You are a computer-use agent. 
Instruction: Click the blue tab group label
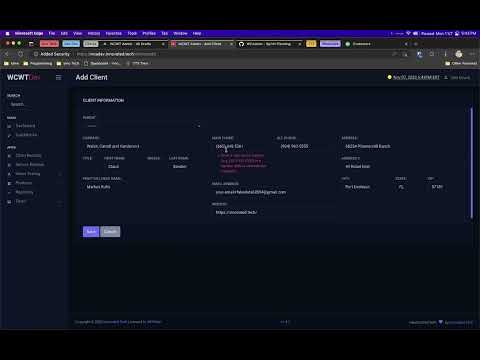[71, 44]
